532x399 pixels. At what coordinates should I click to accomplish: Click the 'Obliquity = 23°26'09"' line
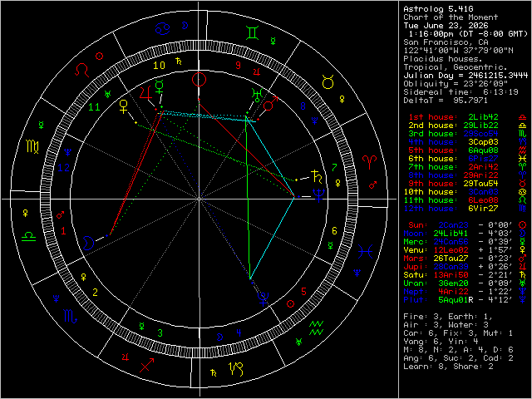point(456,84)
